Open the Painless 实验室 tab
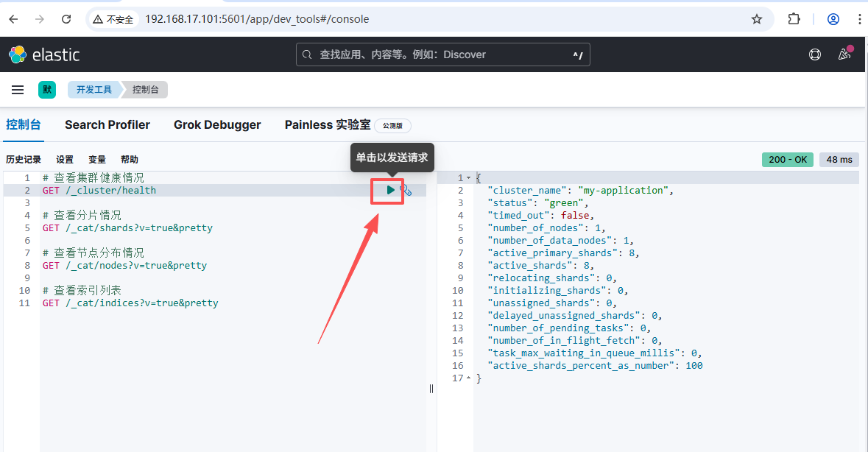868x452 pixels. tap(328, 125)
